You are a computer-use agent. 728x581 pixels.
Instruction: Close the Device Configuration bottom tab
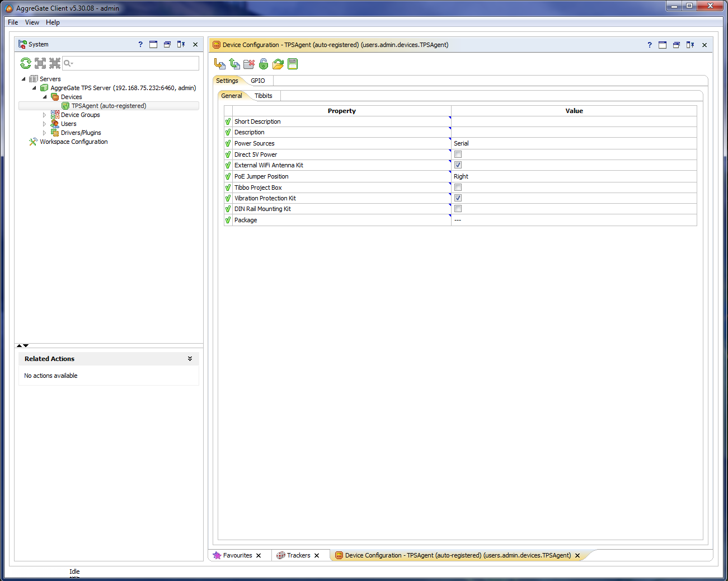pyautogui.click(x=577, y=556)
